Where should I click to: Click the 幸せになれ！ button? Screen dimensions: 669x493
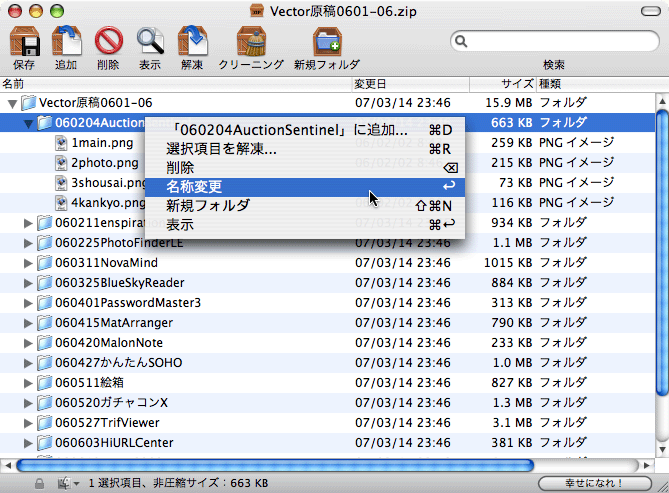click(595, 483)
